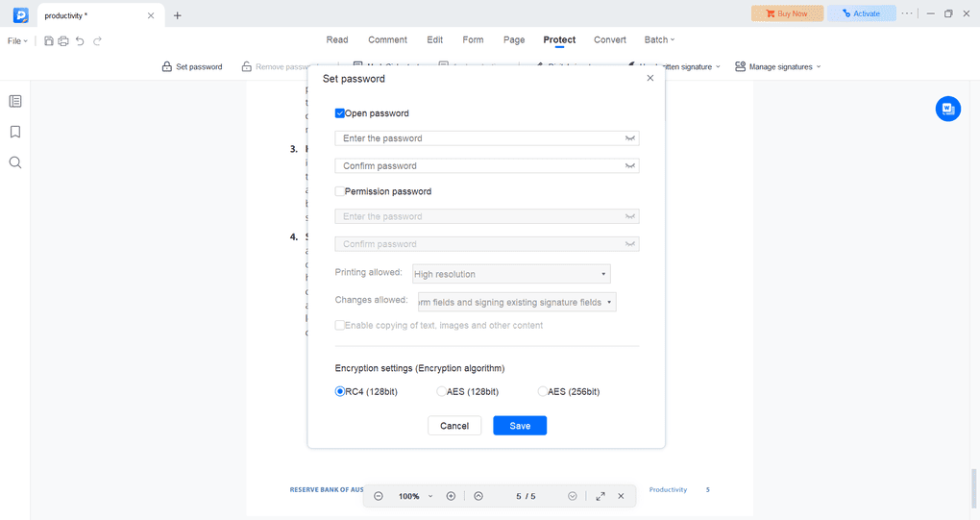This screenshot has height=520, width=980.
Task: Expand the zoom percentage dropdown
Action: [430, 496]
